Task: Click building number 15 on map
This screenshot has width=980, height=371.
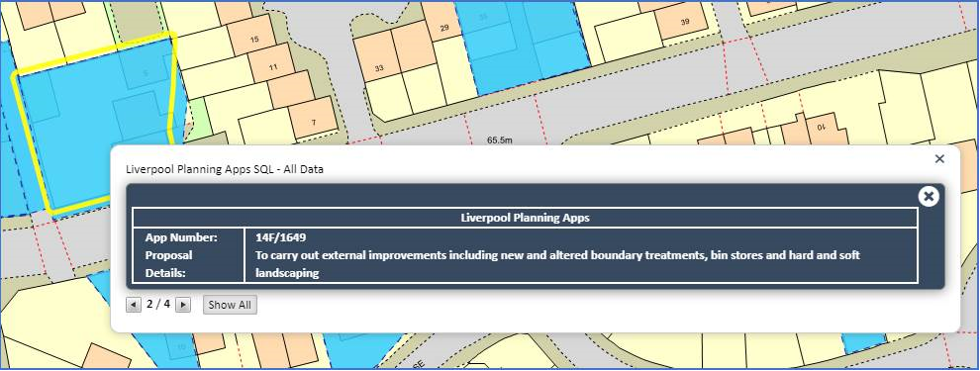Action: [x=254, y=40]
